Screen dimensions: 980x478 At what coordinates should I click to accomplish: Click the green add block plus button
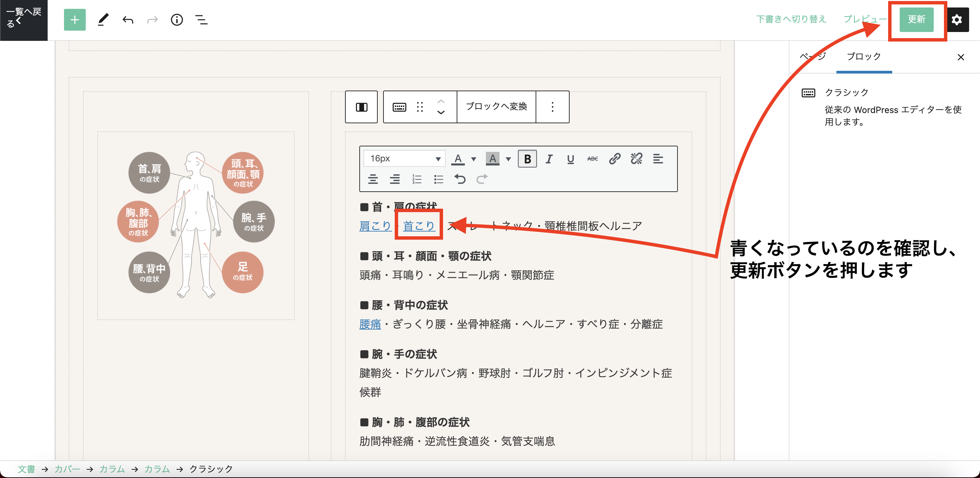coord(75,20)
